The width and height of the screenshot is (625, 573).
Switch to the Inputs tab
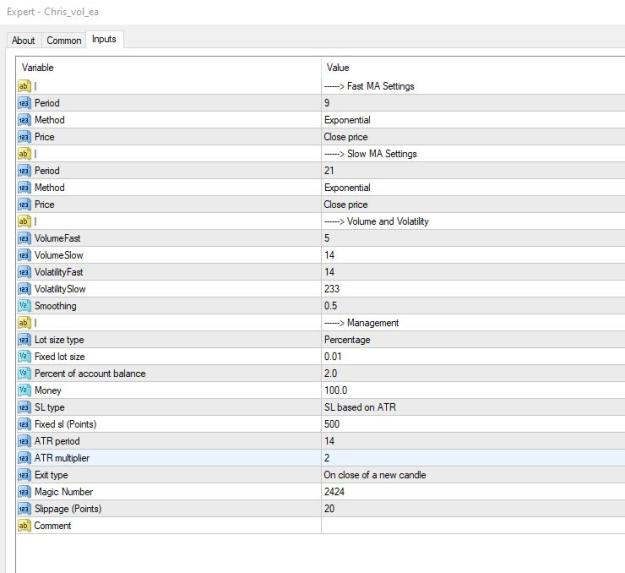(104, 39)
